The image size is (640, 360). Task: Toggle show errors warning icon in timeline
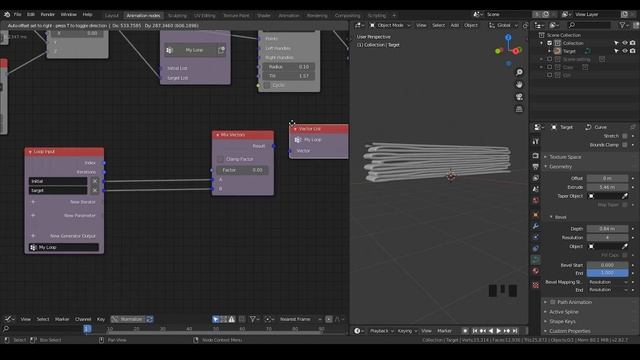point(231,319)
